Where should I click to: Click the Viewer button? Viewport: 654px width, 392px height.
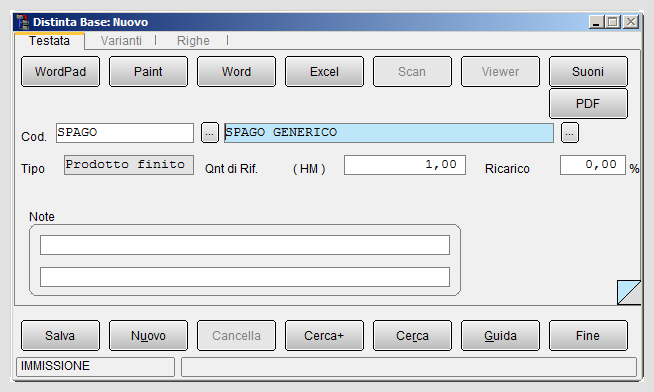[501, 72]
